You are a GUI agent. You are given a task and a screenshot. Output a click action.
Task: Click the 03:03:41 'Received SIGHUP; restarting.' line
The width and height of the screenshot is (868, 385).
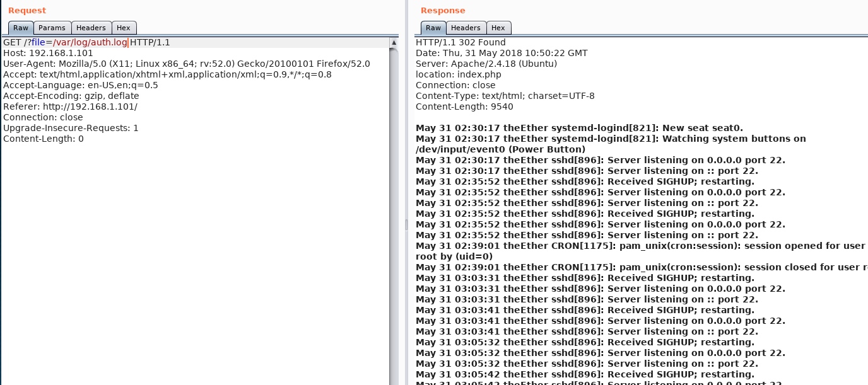pyautogui.click(x=585, y=311)
